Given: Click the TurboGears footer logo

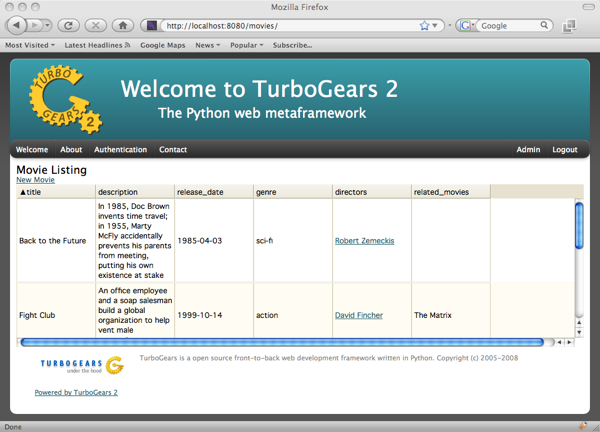Looking at the screenshot, I should [x=82, y=365].
